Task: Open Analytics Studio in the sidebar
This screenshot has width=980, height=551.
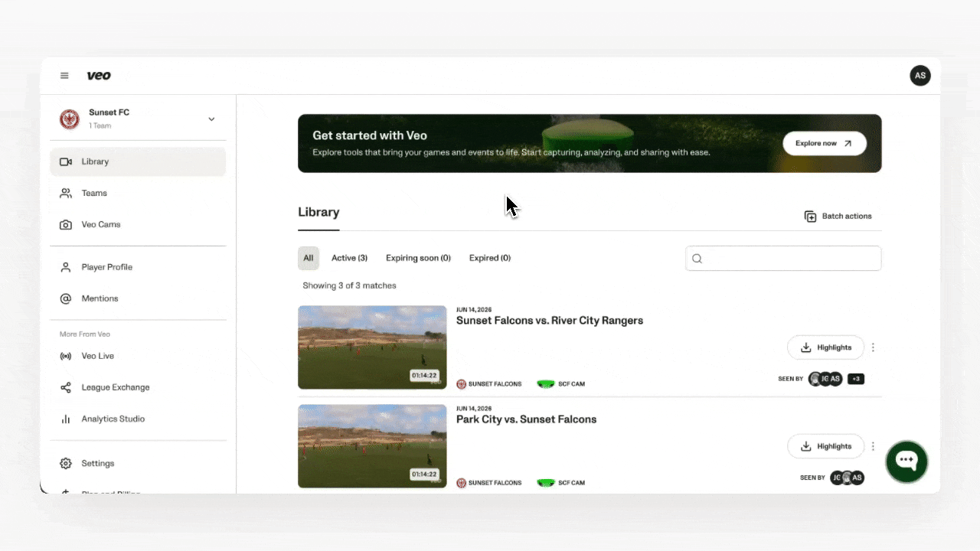Action: coord(138,419)
